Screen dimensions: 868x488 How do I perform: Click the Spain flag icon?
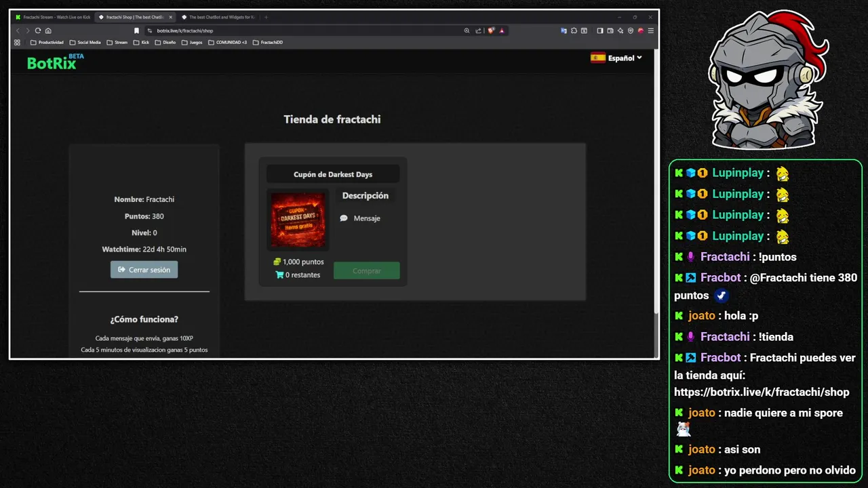coord(597,58)
